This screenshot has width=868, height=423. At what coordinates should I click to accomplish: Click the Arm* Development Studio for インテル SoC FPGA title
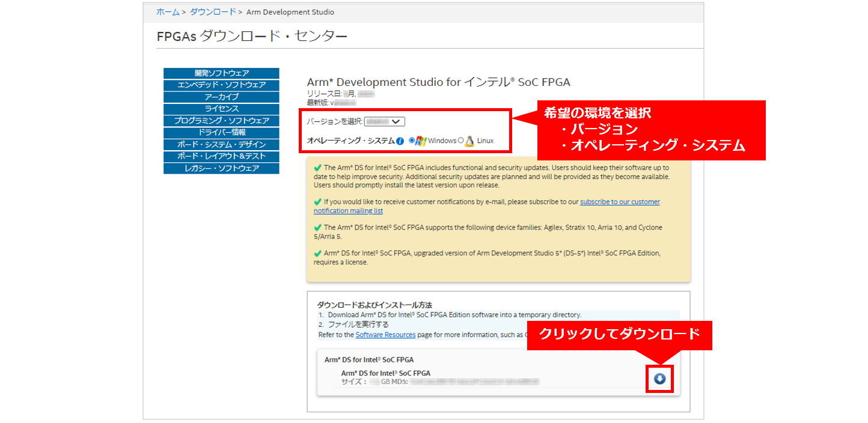(x=438, y=82)
